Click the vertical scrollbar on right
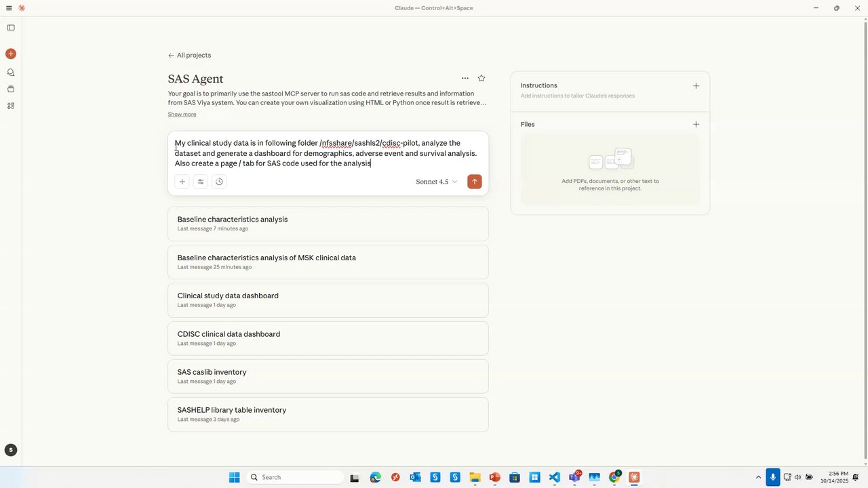Image resolution: width=868 pixels, height=488 pixels. [865, 241]
